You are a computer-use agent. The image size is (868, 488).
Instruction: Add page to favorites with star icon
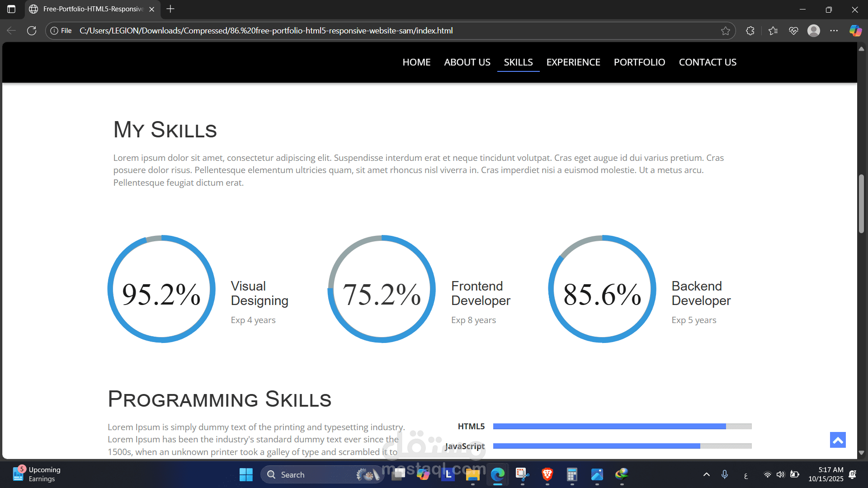pos(726,31)
